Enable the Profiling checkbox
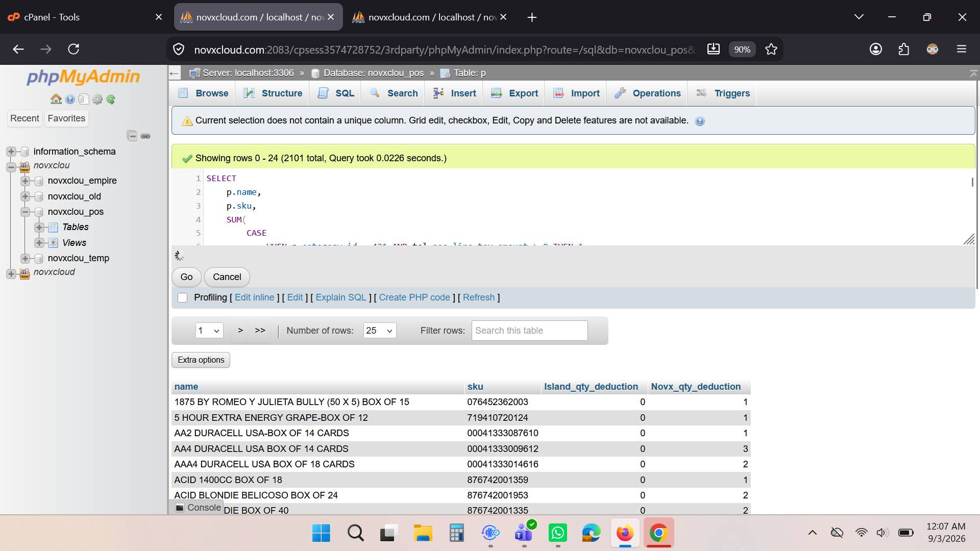980x551 pixels. [182, 297]
